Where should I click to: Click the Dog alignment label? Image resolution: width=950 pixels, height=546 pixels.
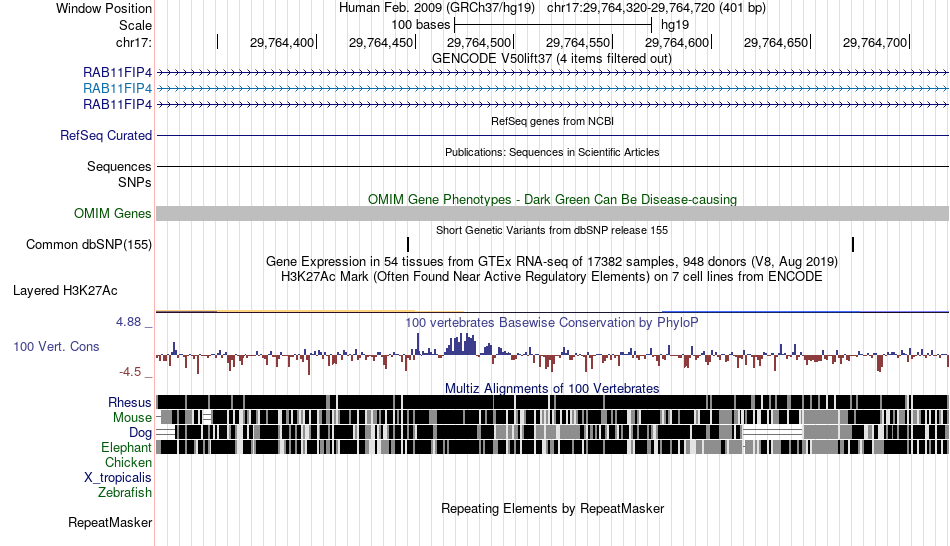click(140, 432)
